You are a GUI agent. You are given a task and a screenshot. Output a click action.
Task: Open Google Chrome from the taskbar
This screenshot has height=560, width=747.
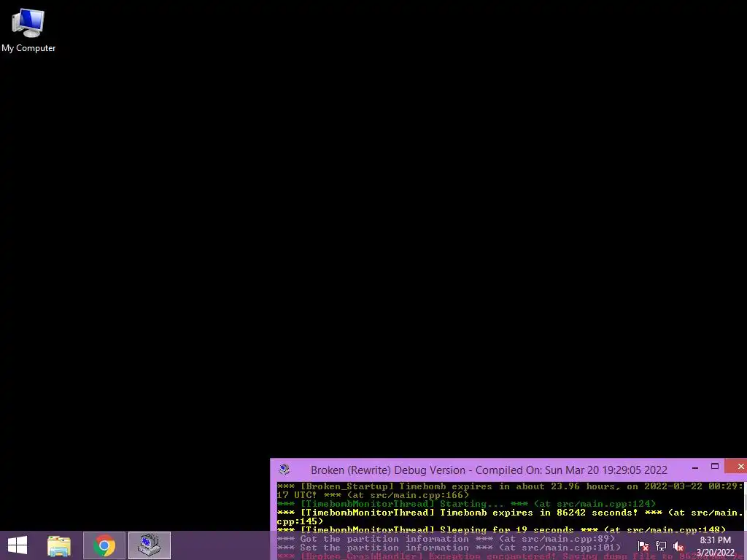104,545
